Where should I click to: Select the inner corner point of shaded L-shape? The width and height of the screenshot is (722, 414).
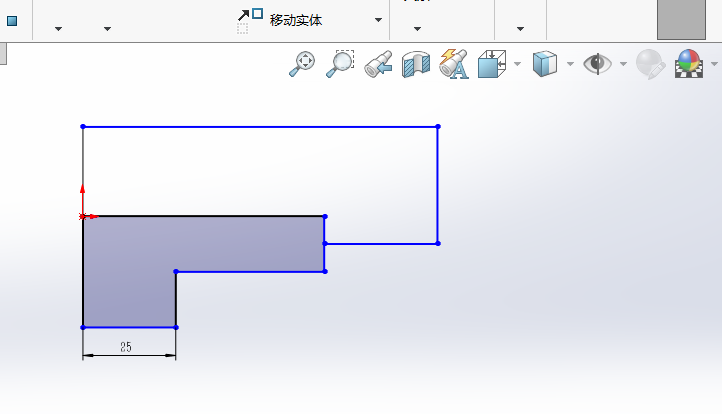point(176,272)
